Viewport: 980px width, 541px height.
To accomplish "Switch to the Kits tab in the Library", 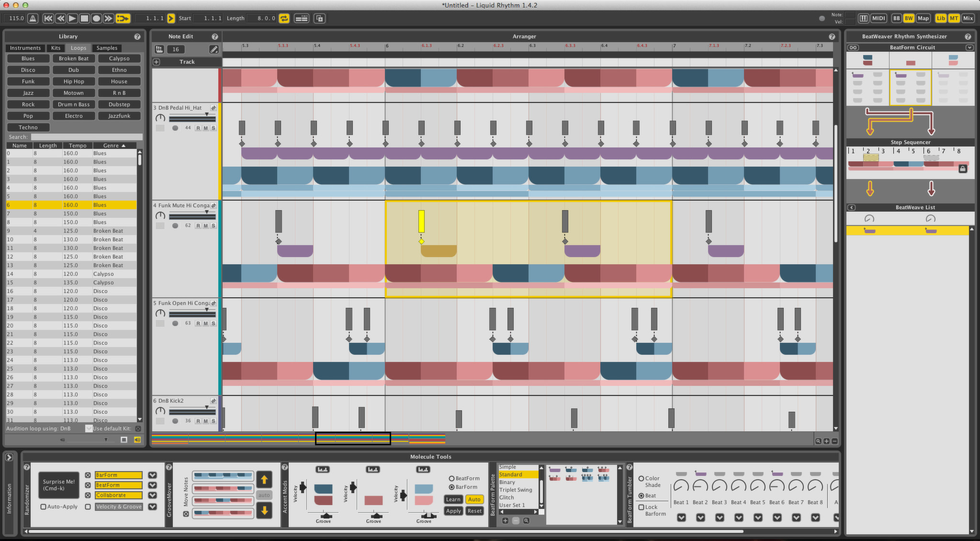I will [x=56, y=48].
